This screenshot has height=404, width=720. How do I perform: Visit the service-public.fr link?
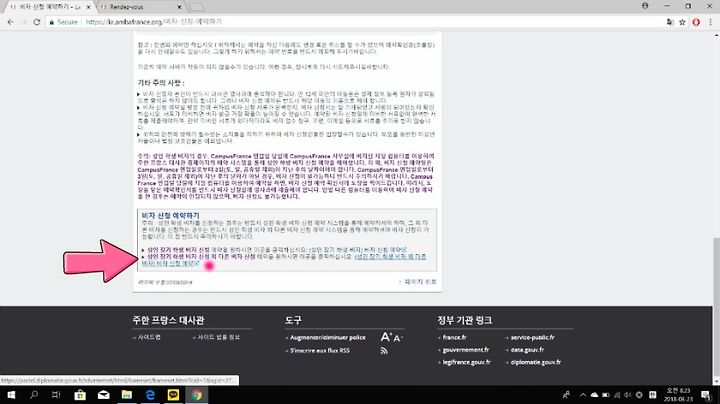point(533,337)
